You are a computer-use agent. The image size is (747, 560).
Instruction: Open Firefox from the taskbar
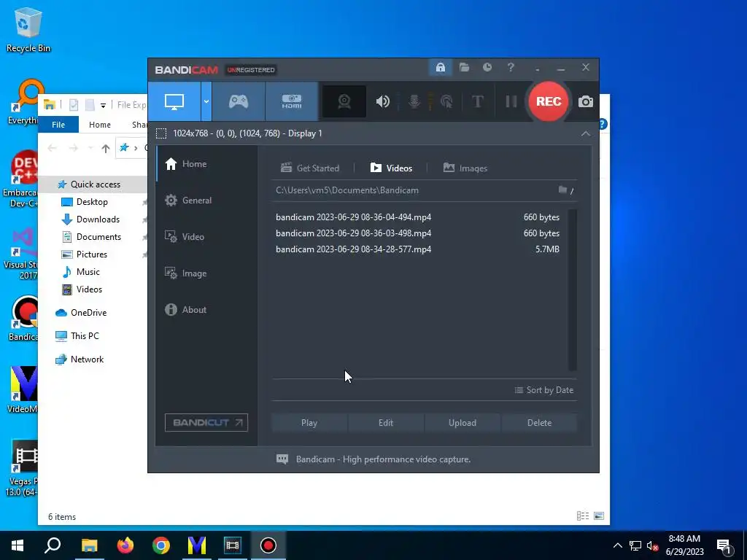tap(125, 545)
